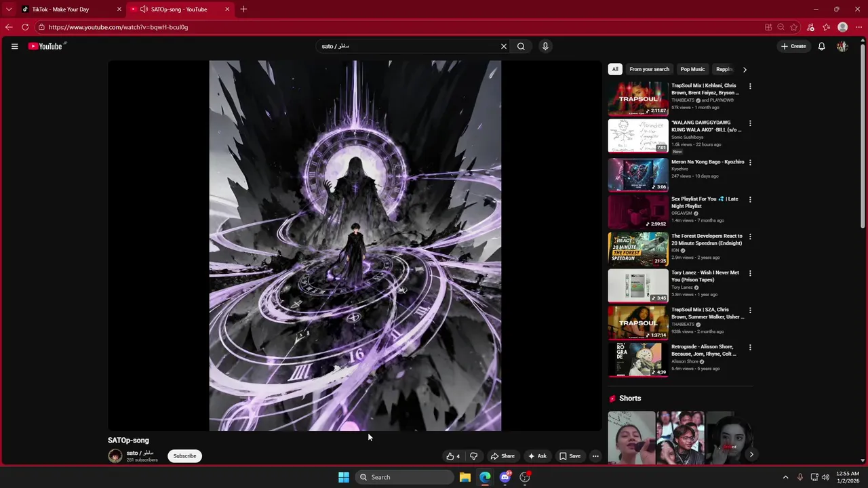Open volume control in system tray
Image resolution: width=868 pixels, height=488 pixels.
[825, 477]
